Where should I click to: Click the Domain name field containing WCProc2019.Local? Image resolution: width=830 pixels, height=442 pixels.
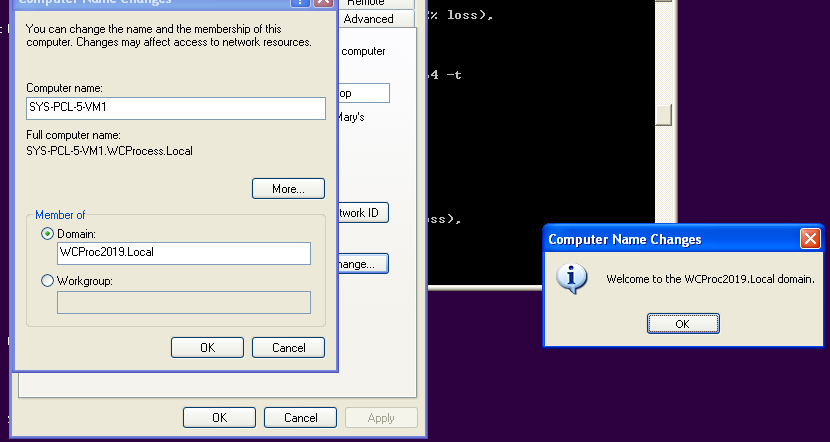(184, 253)
